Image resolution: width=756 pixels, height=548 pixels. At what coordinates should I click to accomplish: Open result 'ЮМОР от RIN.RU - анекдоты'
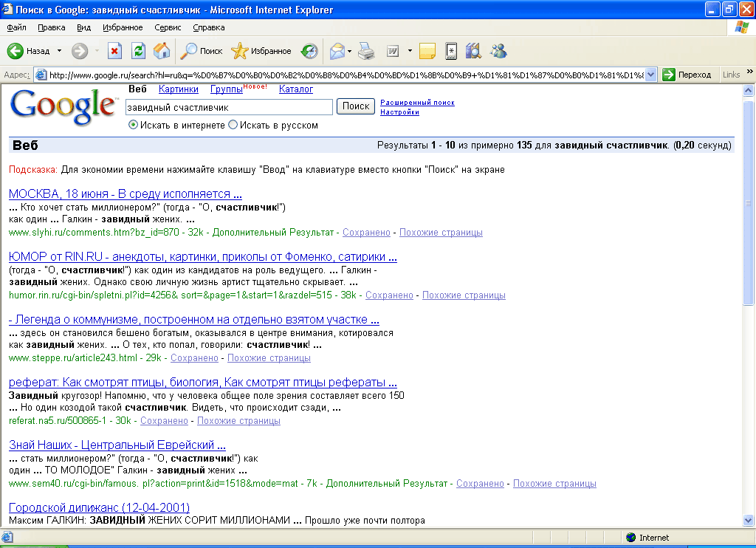(x=203, y=256)
